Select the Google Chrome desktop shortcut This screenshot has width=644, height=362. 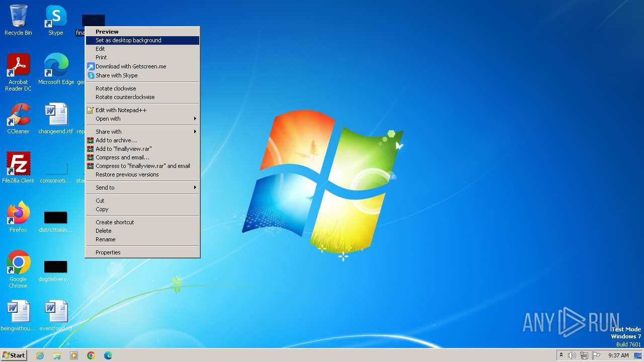tap(18, 269)
